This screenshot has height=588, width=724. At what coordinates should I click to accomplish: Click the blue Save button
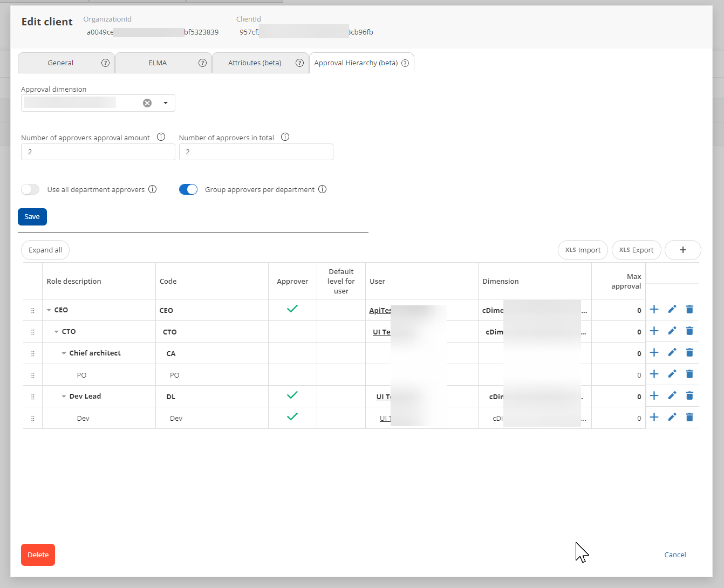click(32, 217)
